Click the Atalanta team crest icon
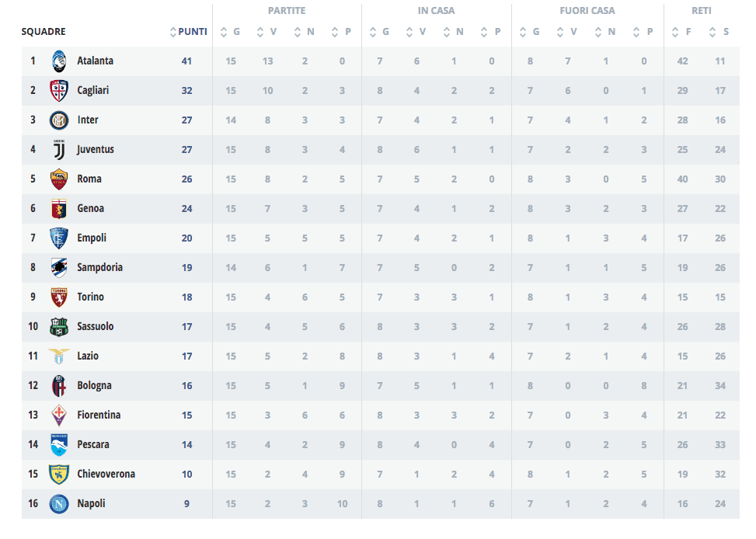The height and width of the screenshot is (539, 756). click(x=59, y=61)
